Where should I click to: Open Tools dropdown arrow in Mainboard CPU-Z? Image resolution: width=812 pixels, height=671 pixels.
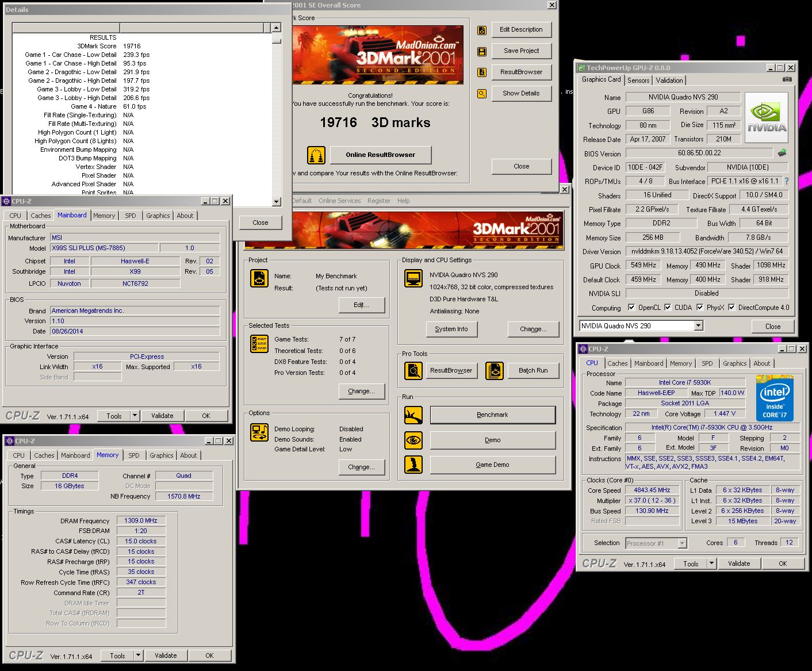tap(135, 416)
